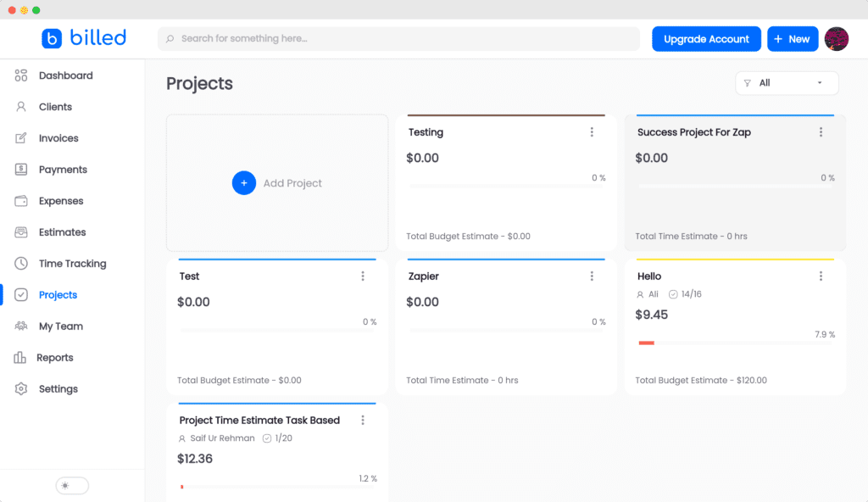Click the Settings gear icon
The width and height of the screenshot is (868, 502).
tap(21, 389)
